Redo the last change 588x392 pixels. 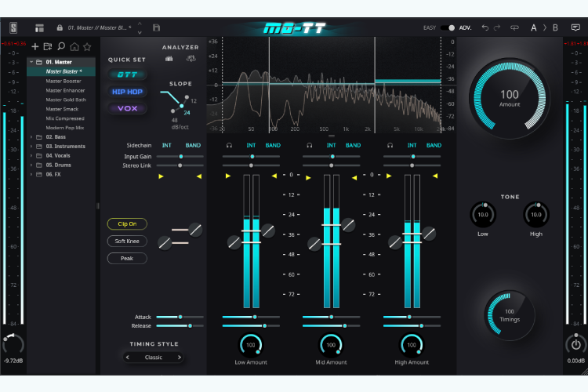coord(497,27)
